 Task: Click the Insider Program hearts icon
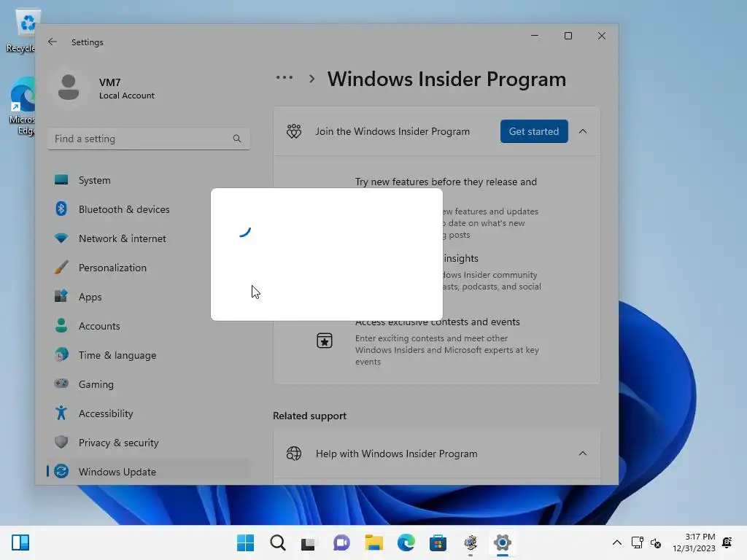pyautogui.click(x=294, y=131)
